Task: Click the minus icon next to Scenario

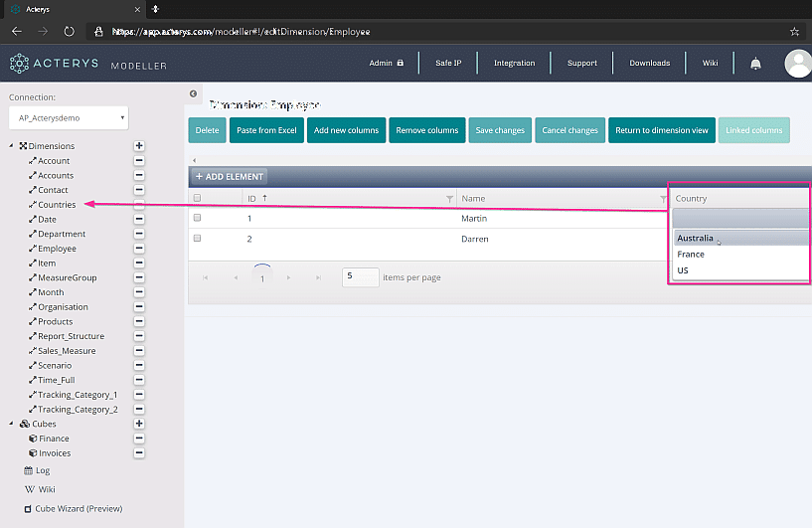Action: (139, 365)
